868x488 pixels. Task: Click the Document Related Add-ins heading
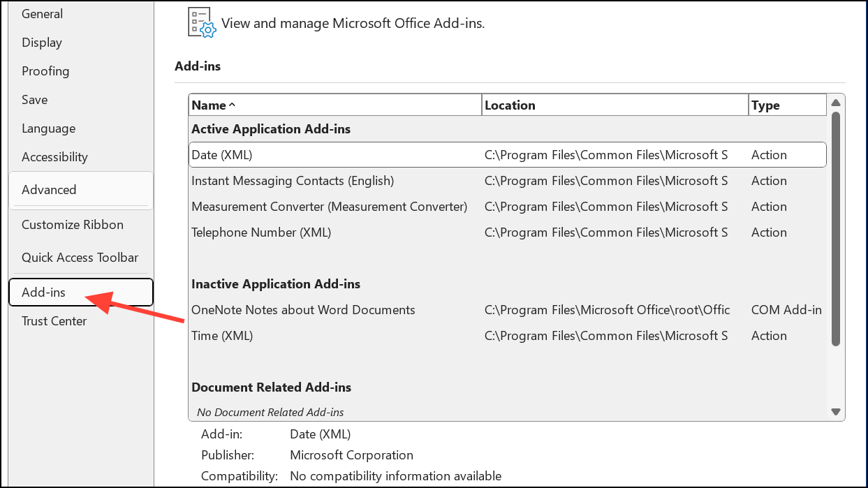tap(271, 387)
